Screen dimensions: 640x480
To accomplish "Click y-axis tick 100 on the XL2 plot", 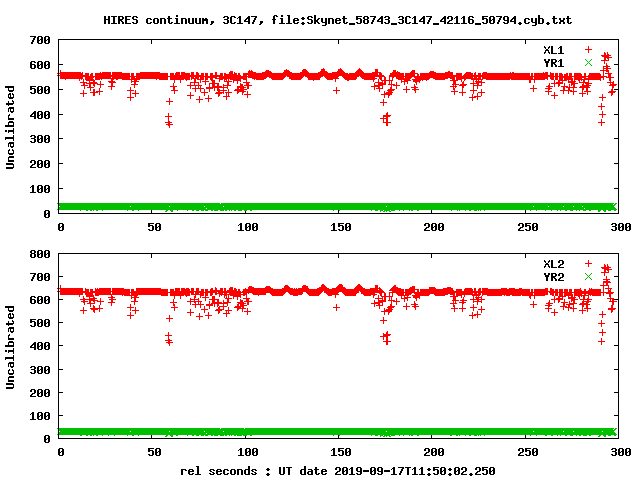I will pos(40,416).
